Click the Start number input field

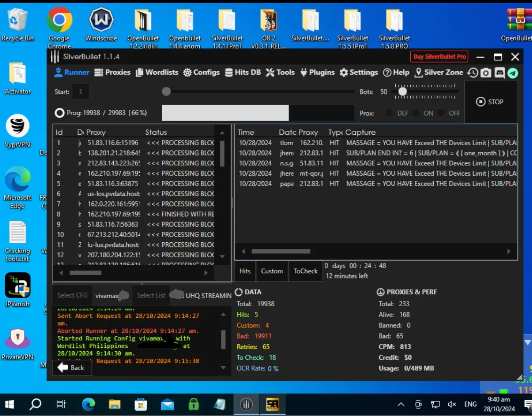pyautogui.click(x=80, y=92)
